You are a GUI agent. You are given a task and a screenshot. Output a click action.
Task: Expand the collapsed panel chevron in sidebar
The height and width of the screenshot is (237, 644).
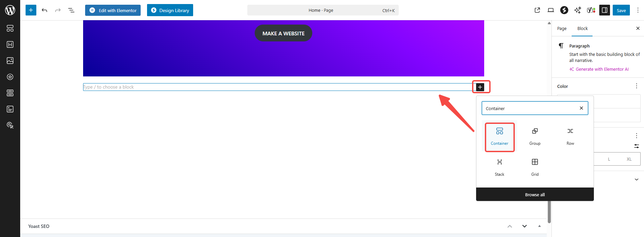point(636,179)
